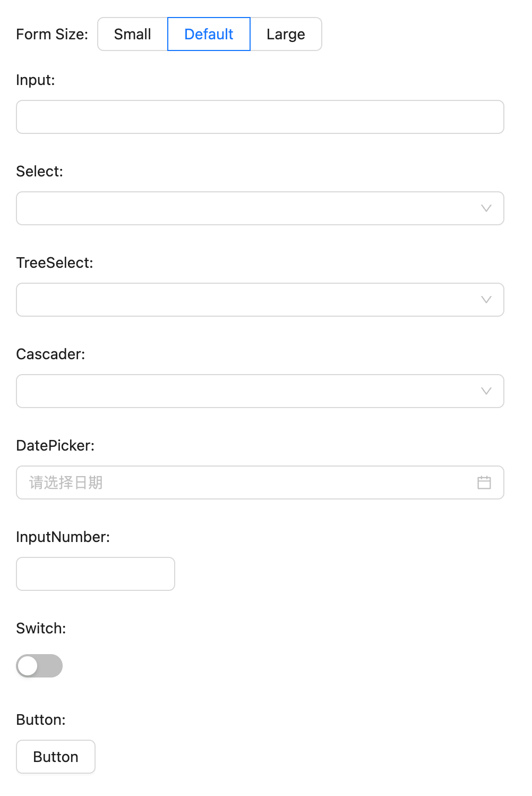Toggle the Switch control on
532x796 pixels.
point(39,666)
